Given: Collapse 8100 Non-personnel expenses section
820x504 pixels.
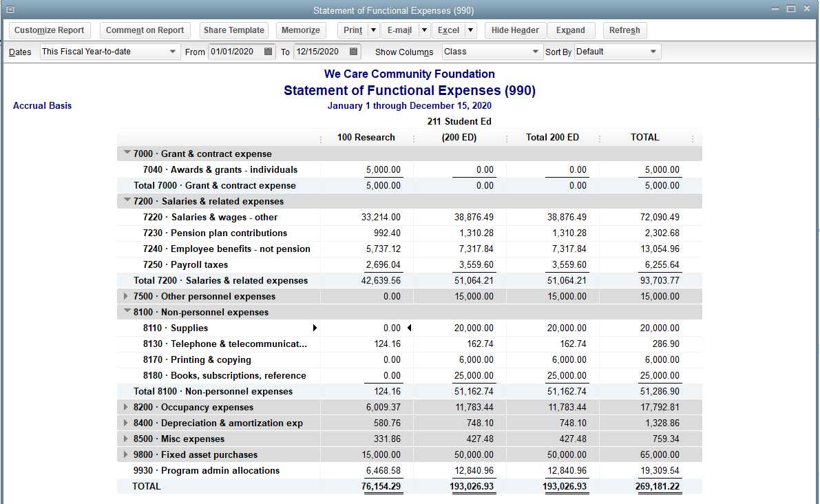Looking at the screenshot, I should pos(127,311).
